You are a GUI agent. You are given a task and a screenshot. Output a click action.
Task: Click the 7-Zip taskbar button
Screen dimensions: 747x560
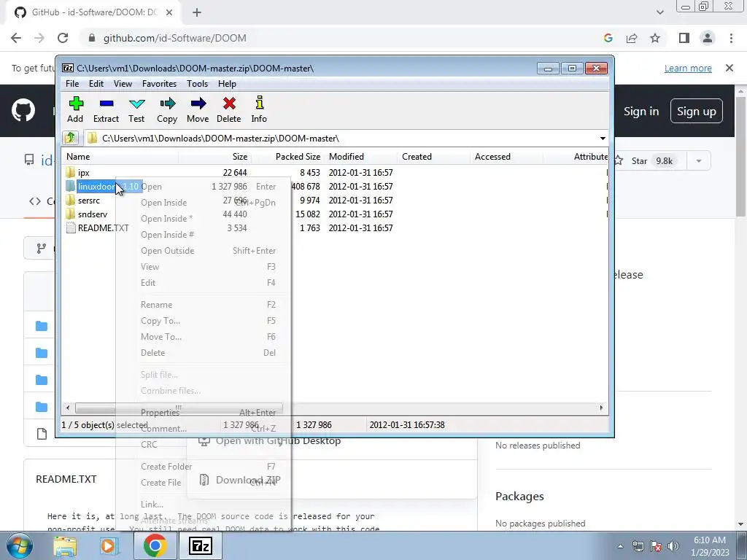(200, 545)
